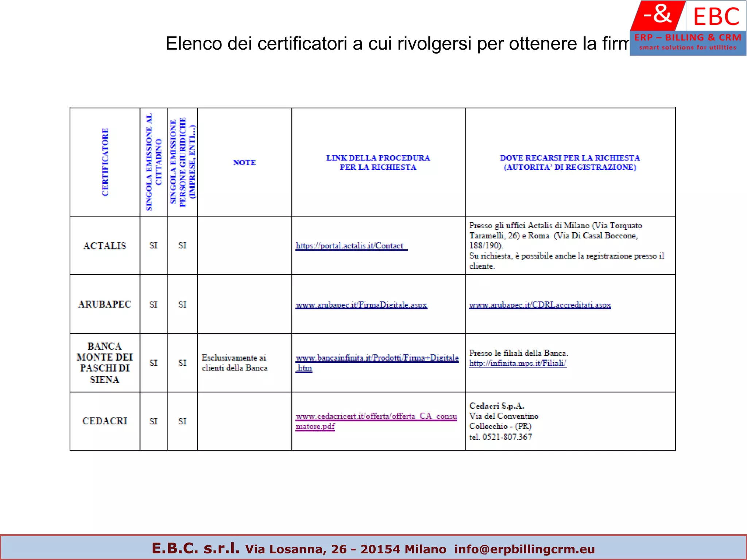Click the CERTIFICATORE column header
Viewport: 747px width, 560px height.
click(105, 162)
